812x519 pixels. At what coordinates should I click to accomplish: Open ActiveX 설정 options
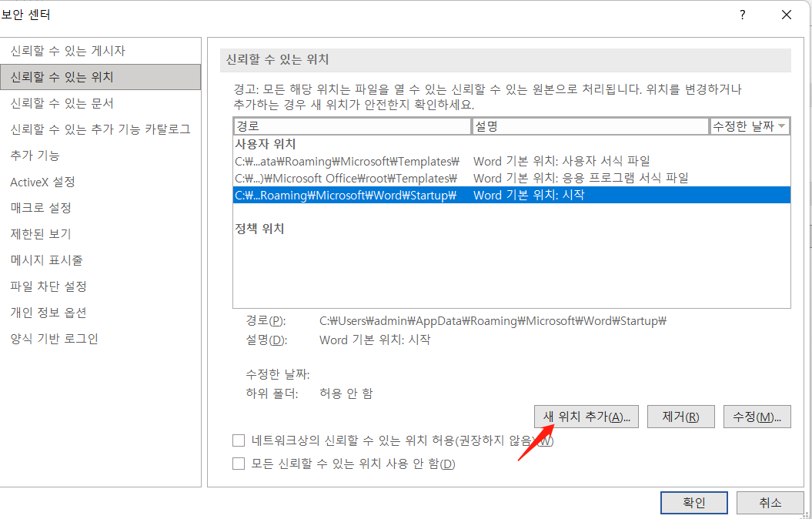[53, 182]
